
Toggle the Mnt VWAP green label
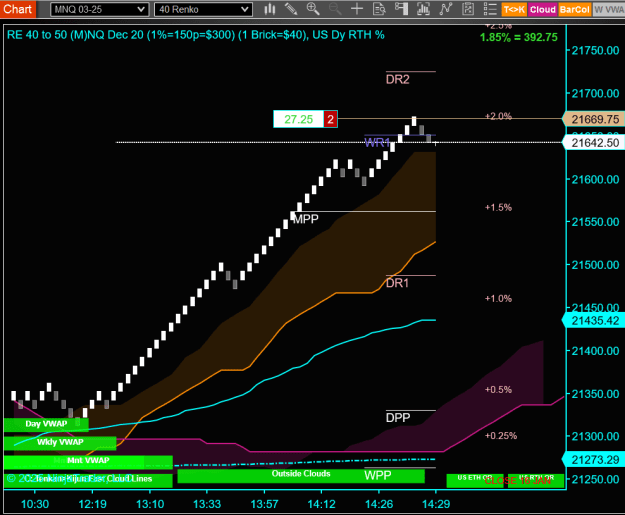click(x=88, y=461)
